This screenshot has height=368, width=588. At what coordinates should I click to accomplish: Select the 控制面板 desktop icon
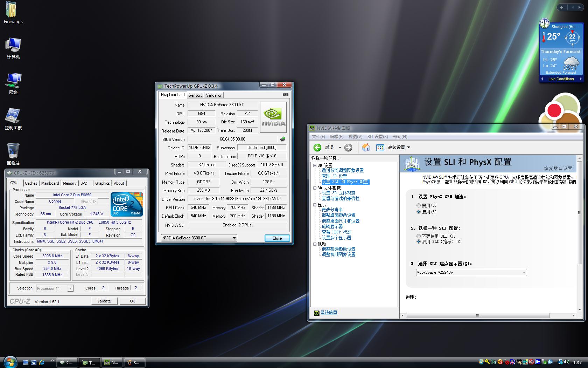tap(13, 116)
